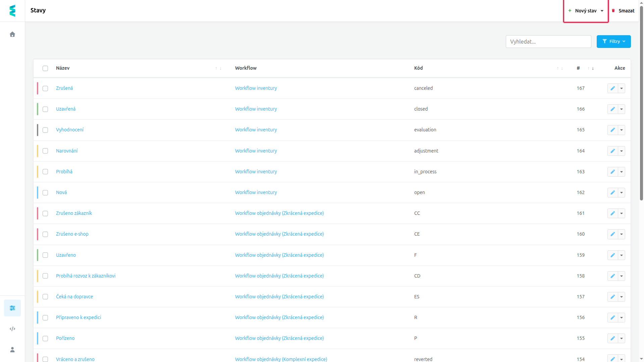Check the Nová row checkbox

pos(45,193)
